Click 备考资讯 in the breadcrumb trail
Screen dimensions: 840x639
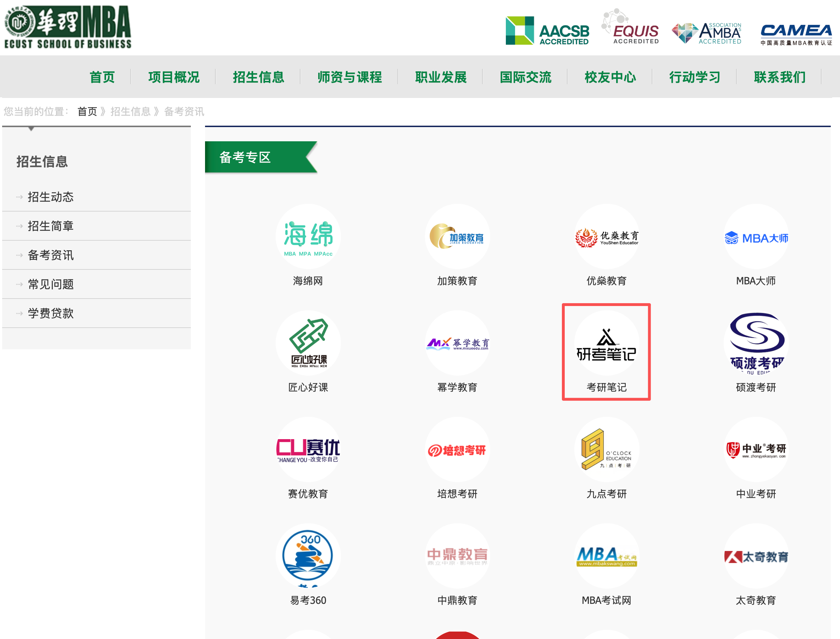pos(184,111)
